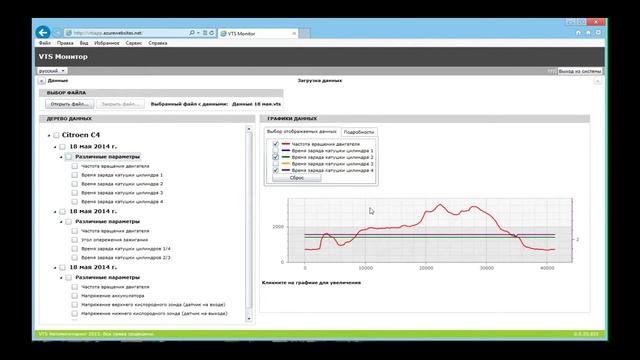Collapse the Данные panel with its arrow button

(x=42, y=81)
